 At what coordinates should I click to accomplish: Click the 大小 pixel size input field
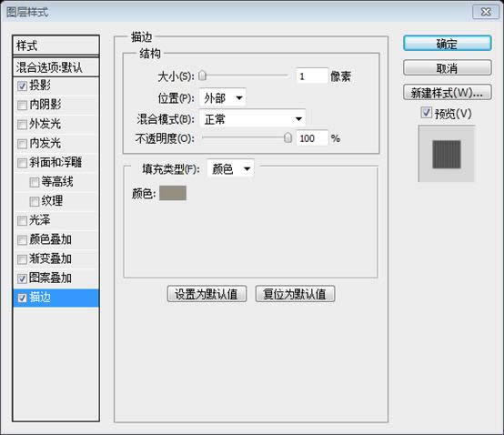312,76
